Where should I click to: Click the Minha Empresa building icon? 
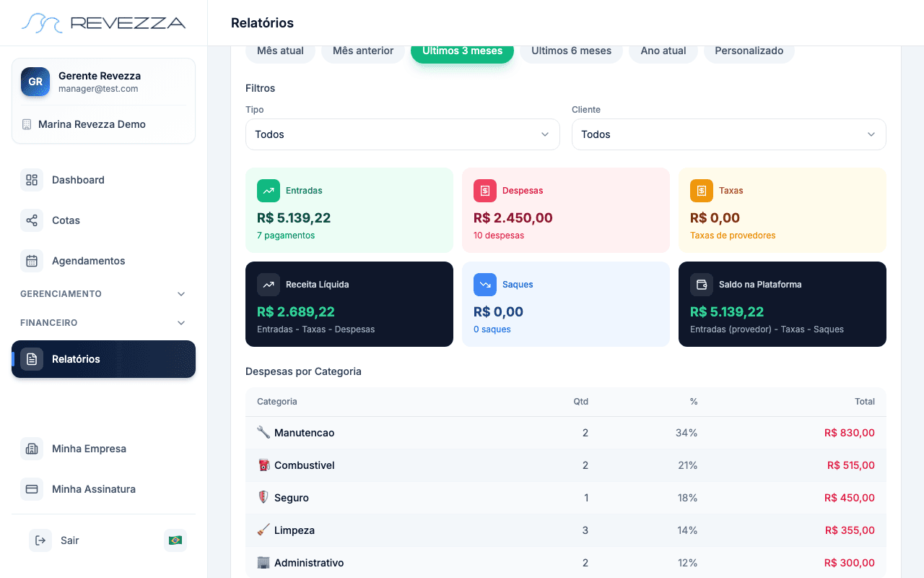pos(32,449)
